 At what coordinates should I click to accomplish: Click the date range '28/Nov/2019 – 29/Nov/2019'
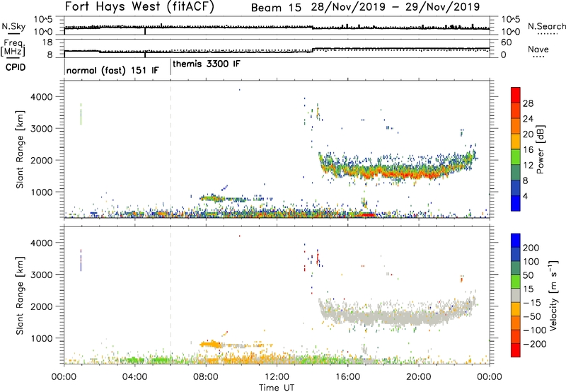click(395, 7)
